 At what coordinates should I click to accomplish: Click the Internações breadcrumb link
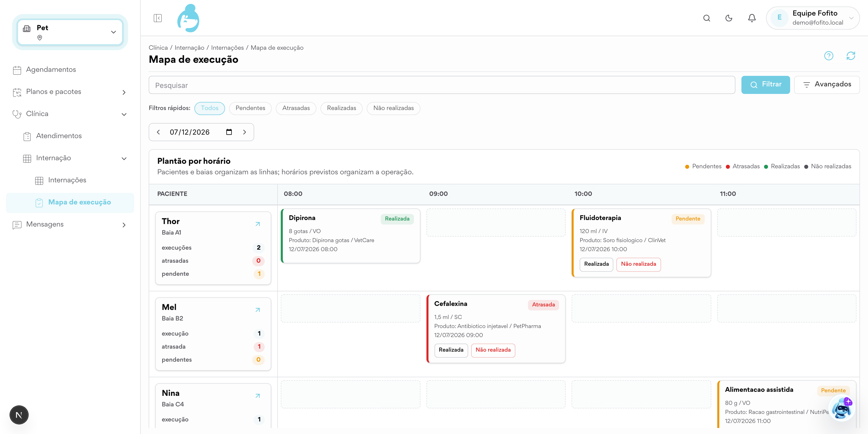228,47
